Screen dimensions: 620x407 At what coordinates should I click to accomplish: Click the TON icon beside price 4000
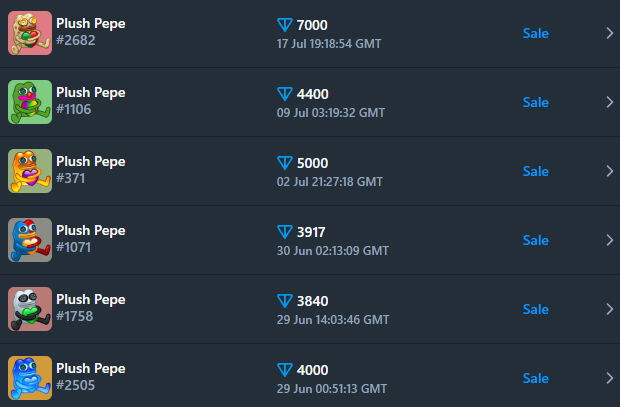coord(284,370)
